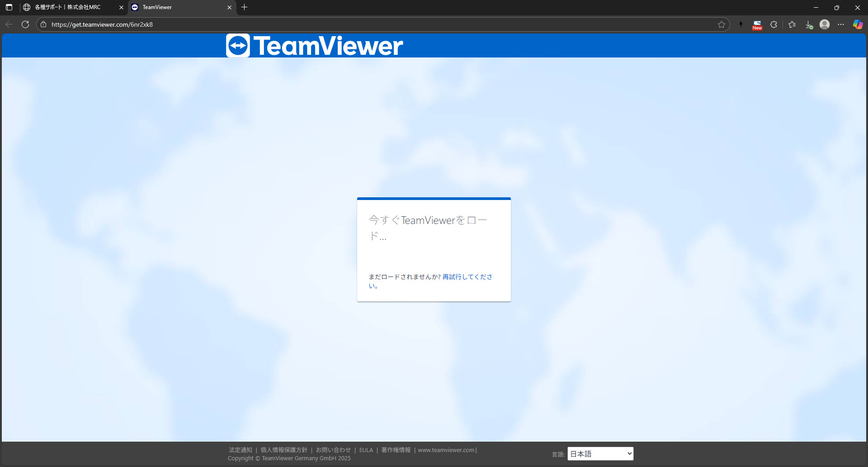Open the browser Settings and more menu
The height and width of the screenshot is (467, 868).
(841, 24)
